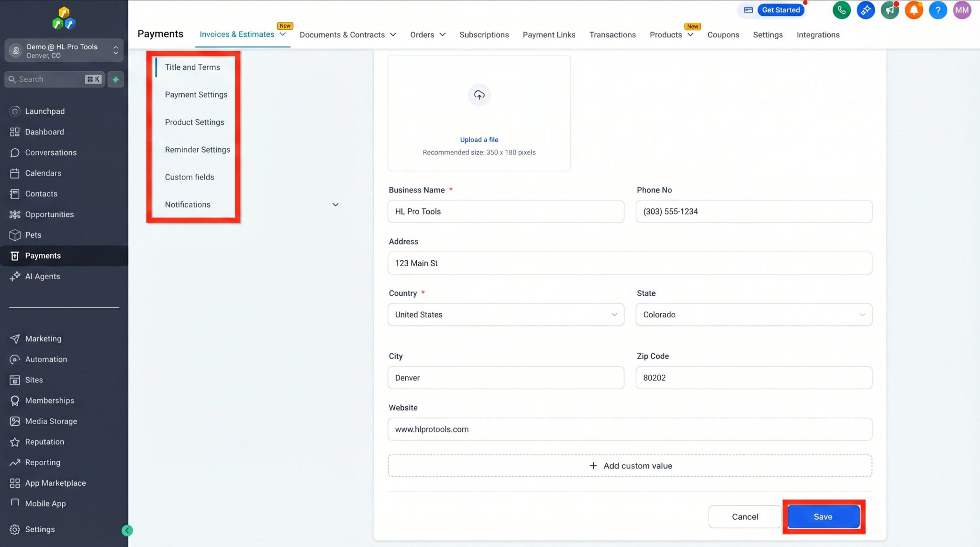Click the Cancel button
This screenshot has width=980, height=547.
745,517
